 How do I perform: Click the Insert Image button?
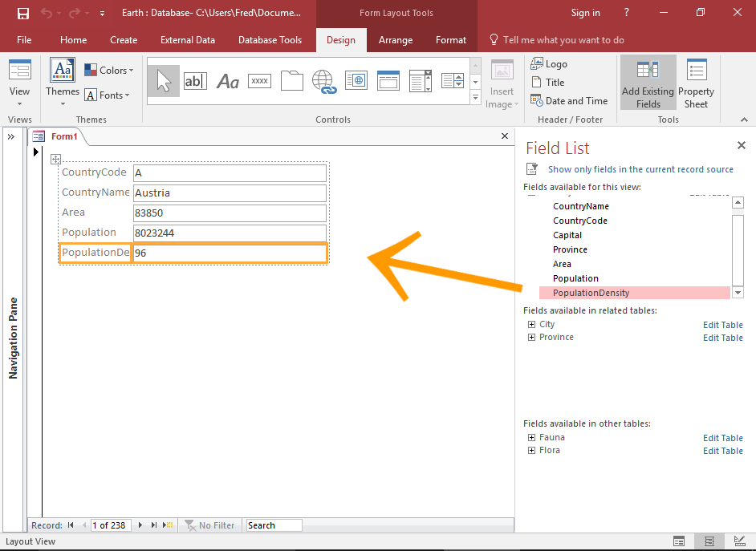coord(502,84)
